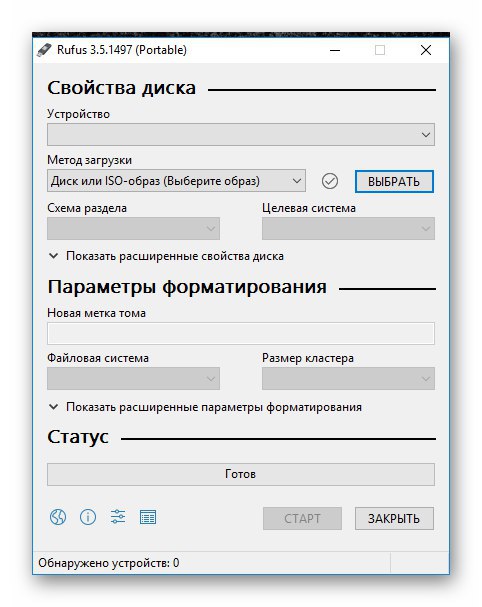Click the Новая метка тома field
Image resolution: width=482 pixels, height=607 pixels.
click(x=241, y=334)
